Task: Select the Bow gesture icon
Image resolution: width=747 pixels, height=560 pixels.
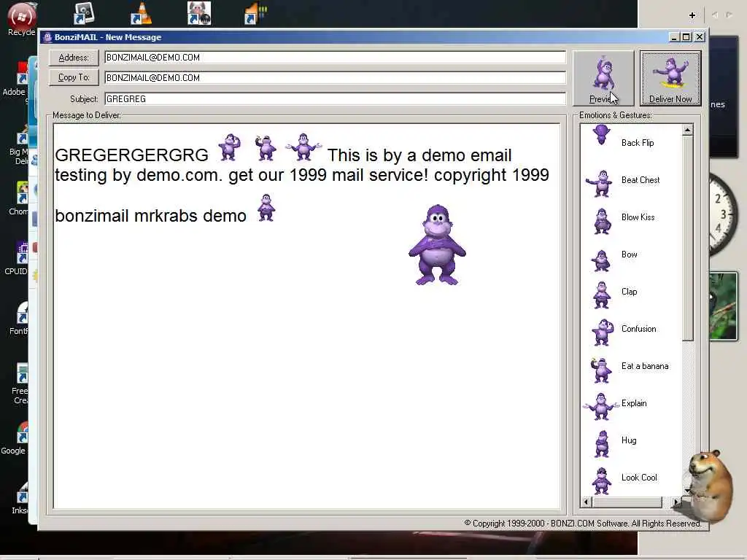Action: pos(601,261)
